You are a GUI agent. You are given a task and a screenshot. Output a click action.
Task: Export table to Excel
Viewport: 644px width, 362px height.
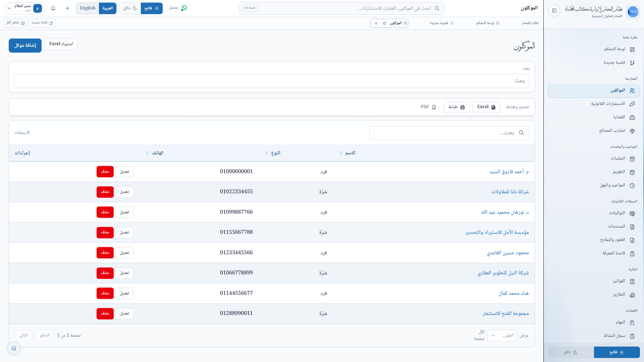[486, 107]
